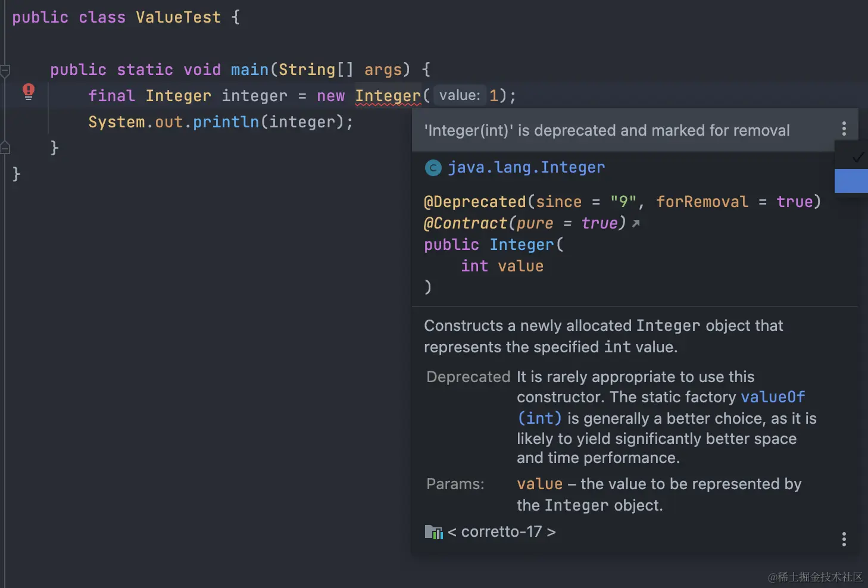Click the main method name
This screenshot has width=868, height=588.
[x=249, y=70]
